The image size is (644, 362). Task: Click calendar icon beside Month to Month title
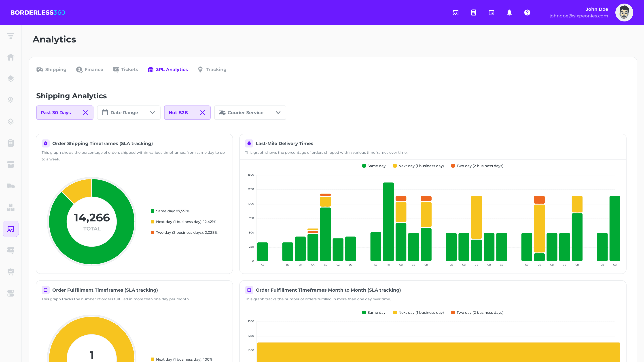click(249, 290)
